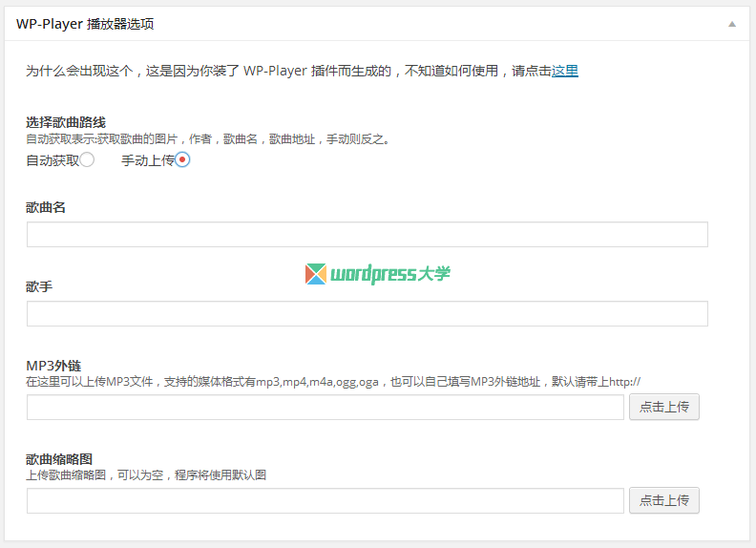Click the 选择歌曲路线 heading
This screenshot has width=756, height=548.
[x=66, y=122]
